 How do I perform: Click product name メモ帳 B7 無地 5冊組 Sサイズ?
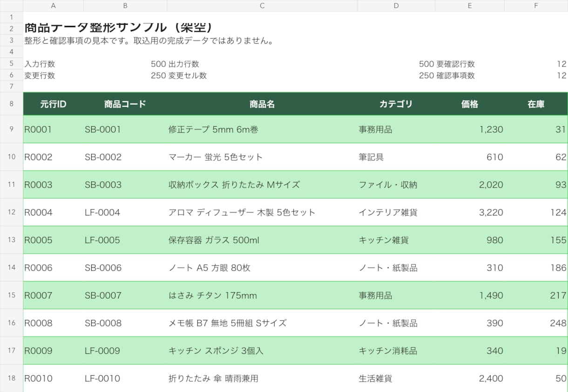262,323
